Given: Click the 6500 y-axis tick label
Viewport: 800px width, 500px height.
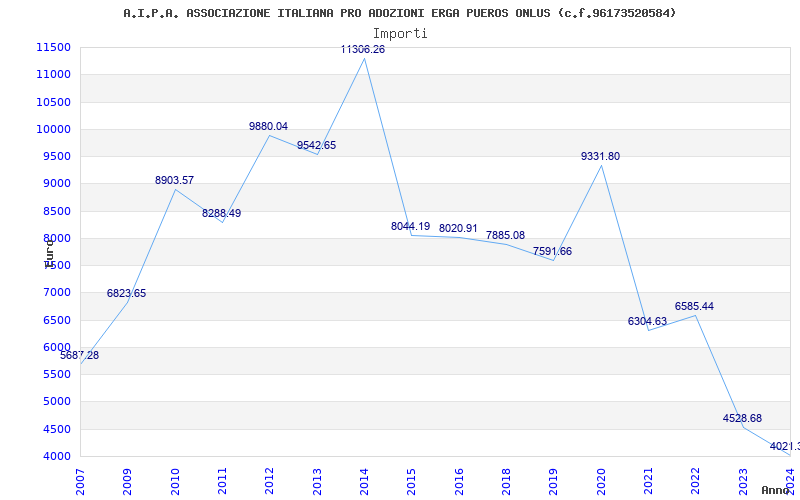Looking at the screenshot, I should tap(56, 320).
